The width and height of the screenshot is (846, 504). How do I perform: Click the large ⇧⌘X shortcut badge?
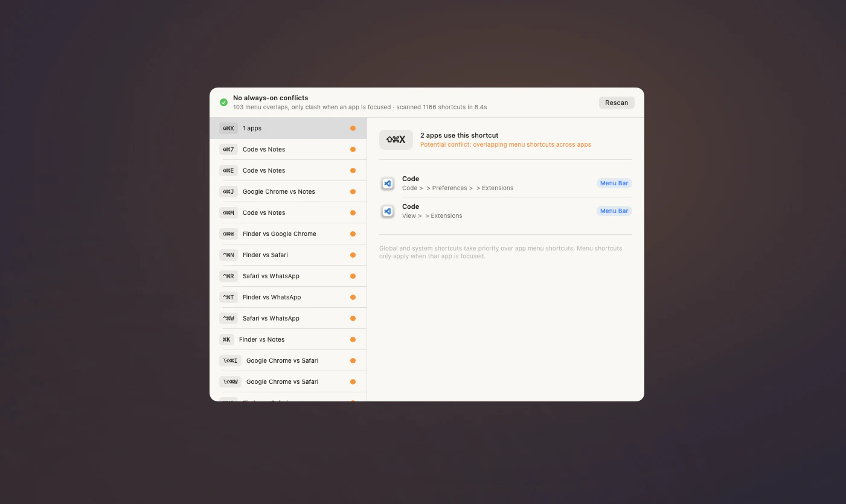pyautogui.click(x=396, y=140)
